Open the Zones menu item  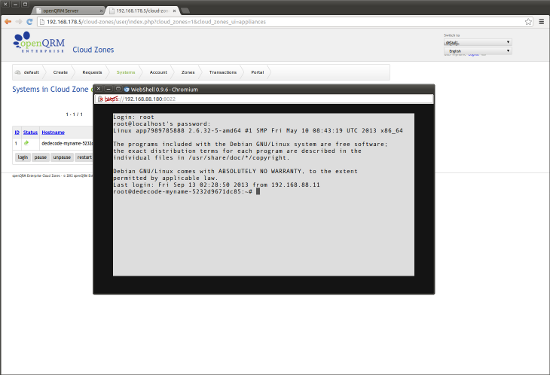tap(188, 72)
